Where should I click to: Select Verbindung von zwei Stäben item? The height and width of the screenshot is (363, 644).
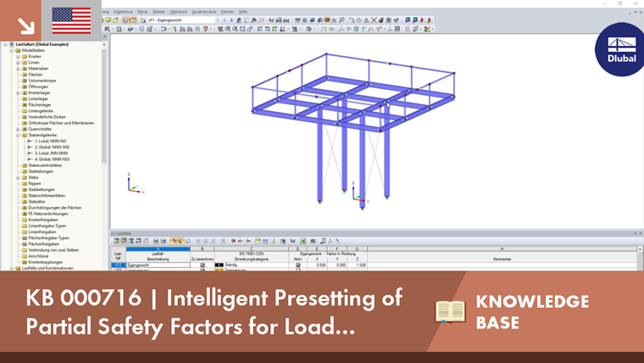pos(53,250)
